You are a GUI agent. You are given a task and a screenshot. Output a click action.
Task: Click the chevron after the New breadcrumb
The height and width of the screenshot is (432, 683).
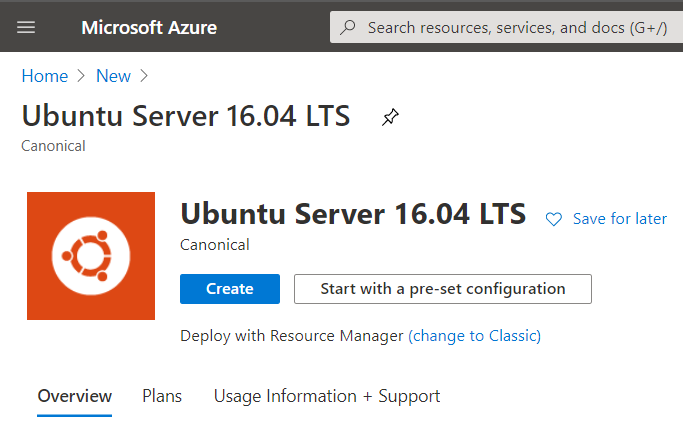point(144,76)
